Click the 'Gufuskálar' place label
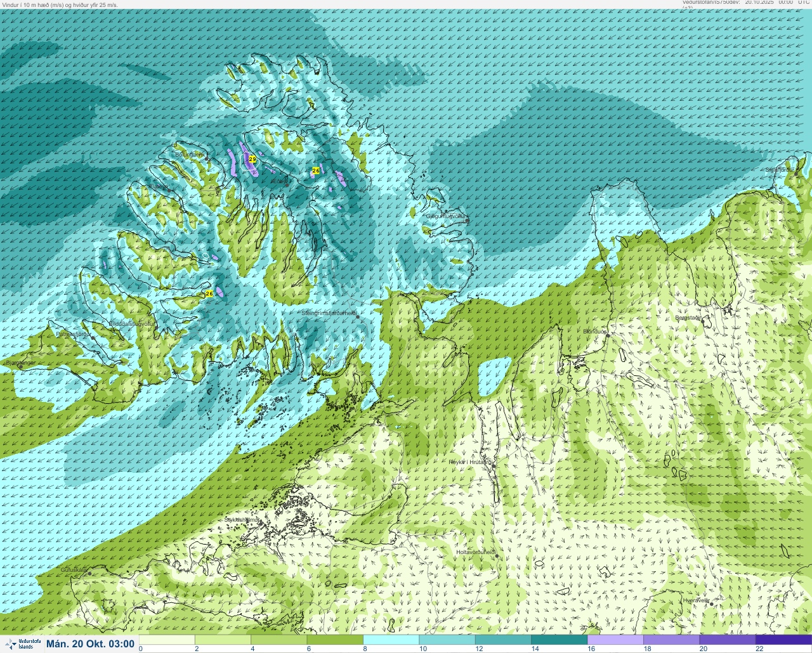Screen dimensions: 812x653 (74, 570)
